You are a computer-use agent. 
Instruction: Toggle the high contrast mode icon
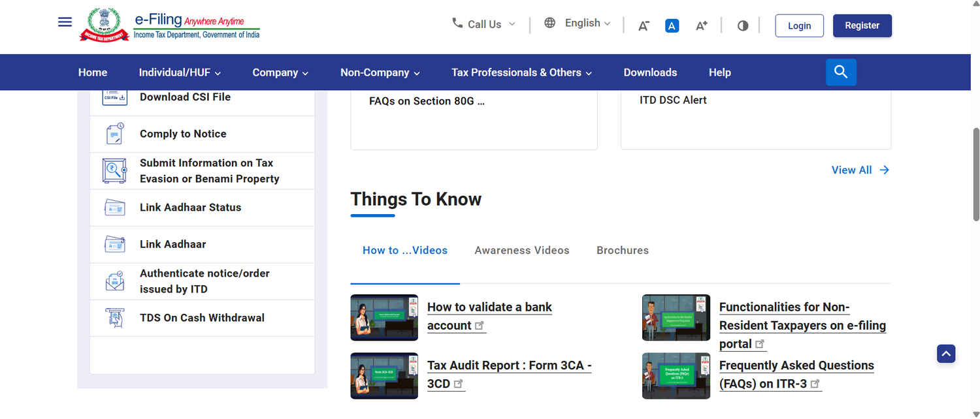[743, 25]
